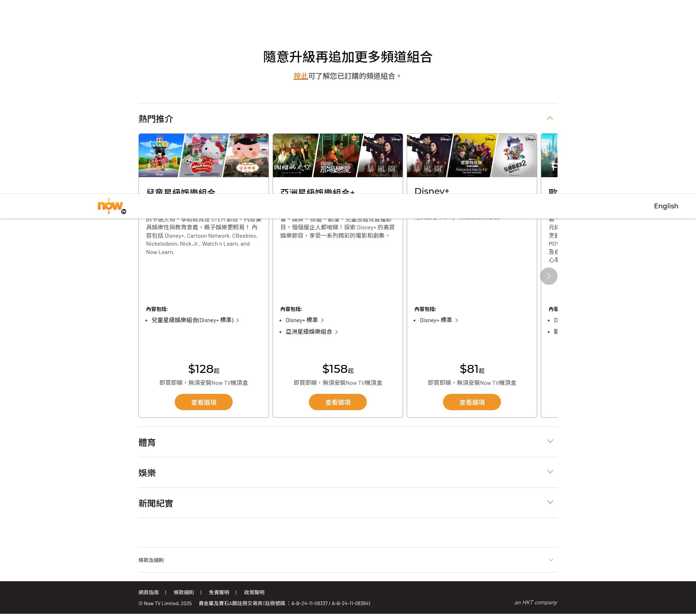Expand the 體育 section
696x616 pixels.
point(348,442)
